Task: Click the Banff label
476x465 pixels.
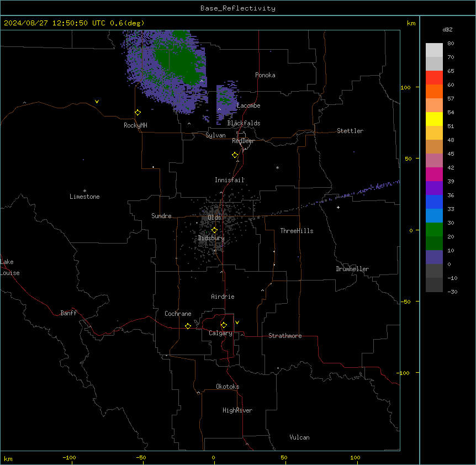Action: pos(68,313)
